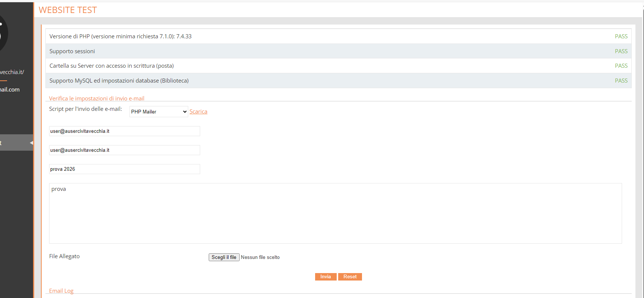Send the test email with Invia

[x=326, y=277]
